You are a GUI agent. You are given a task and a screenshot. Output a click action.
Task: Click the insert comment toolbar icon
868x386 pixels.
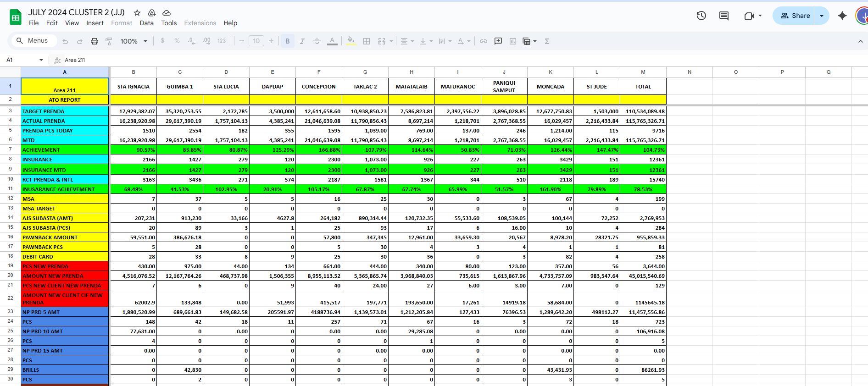pyautogui.click(x=498, y=41)
